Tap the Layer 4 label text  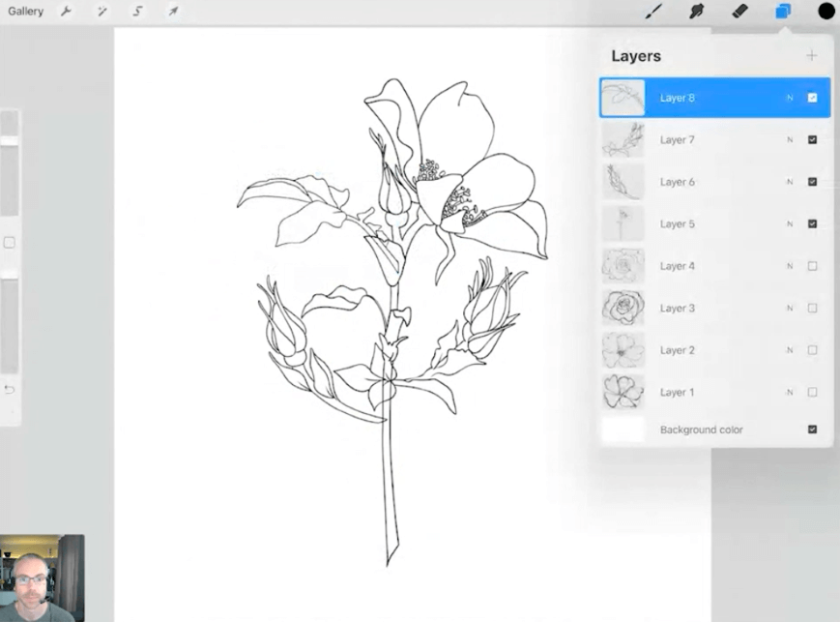678,266
